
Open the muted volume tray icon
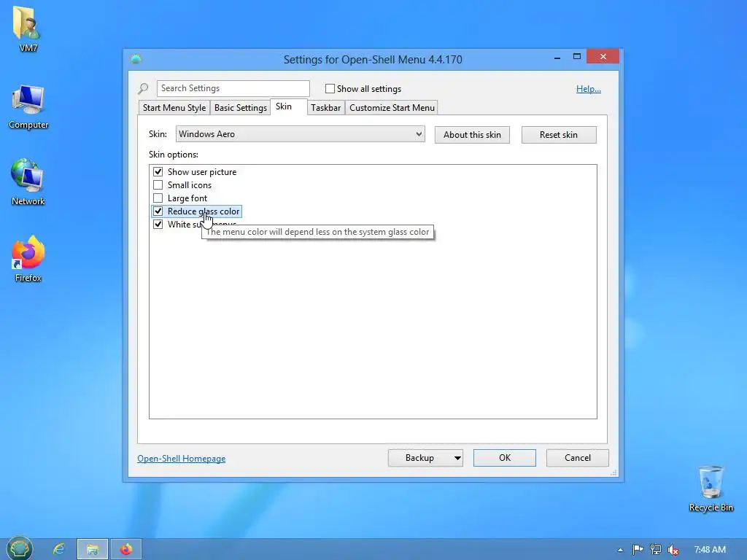[x=673, y=550]
